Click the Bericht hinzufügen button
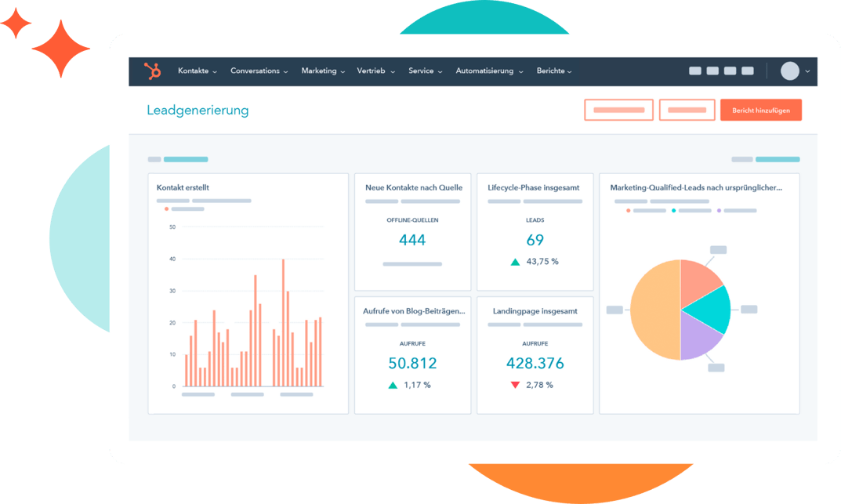Image resolution: width=841 pixels, height=504 pixels. pyautogui.click(x=760, y=111)
